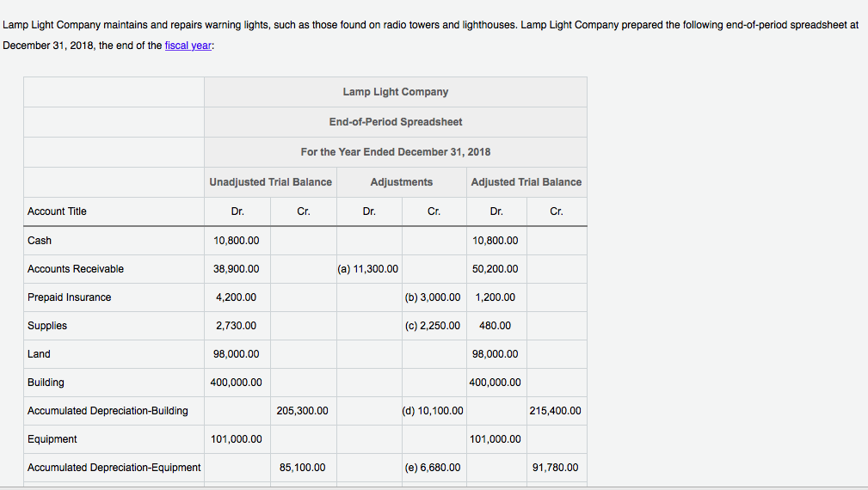The height and width of the screenshot is (490, 868).
Task: Select the 'Adjustments' column header
Action: click(401, 182)
